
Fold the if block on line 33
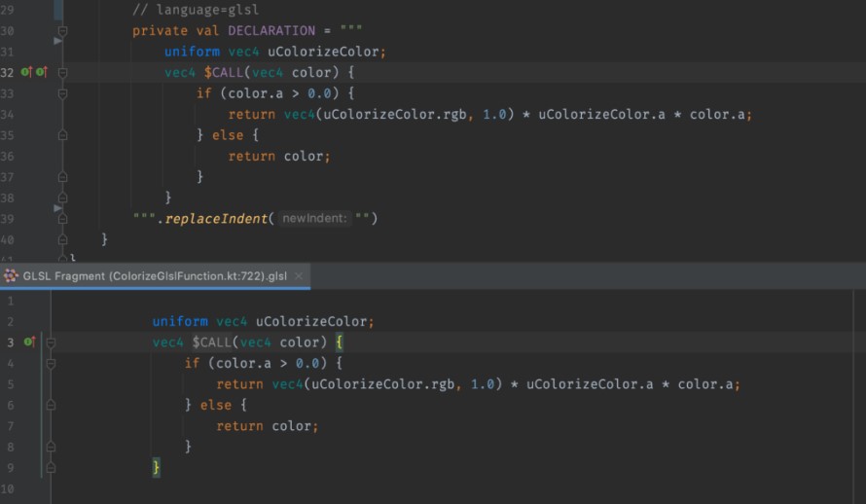(x=63, y=94)
